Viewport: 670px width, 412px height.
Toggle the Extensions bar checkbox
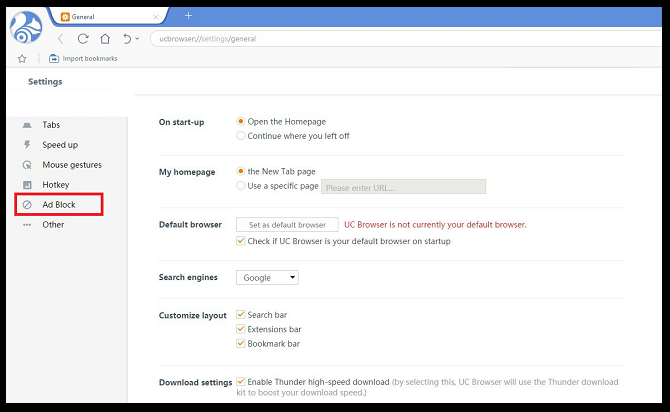(241, 329)
